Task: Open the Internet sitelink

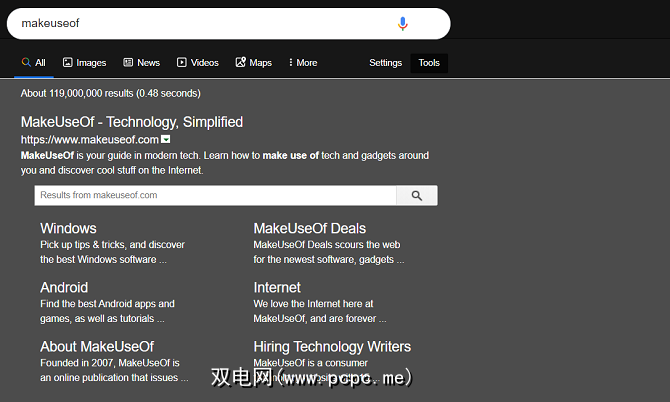Action: (277, 288)
